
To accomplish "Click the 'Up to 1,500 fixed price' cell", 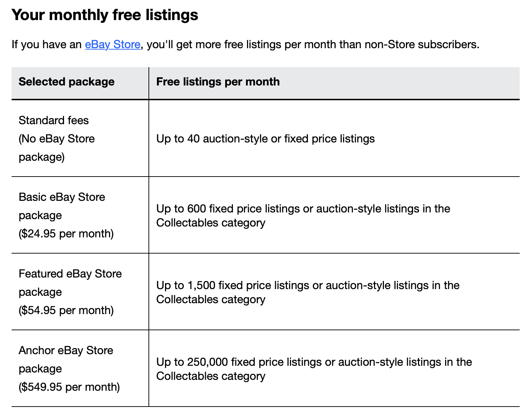I will pos(334,292).
